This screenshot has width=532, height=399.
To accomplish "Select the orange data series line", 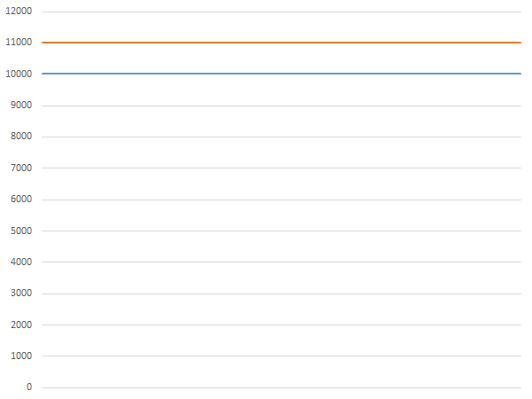I will tap(281, 43).
